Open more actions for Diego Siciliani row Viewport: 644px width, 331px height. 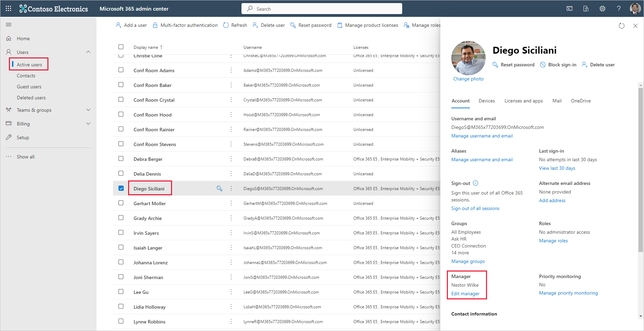click(x=231, y=188)
